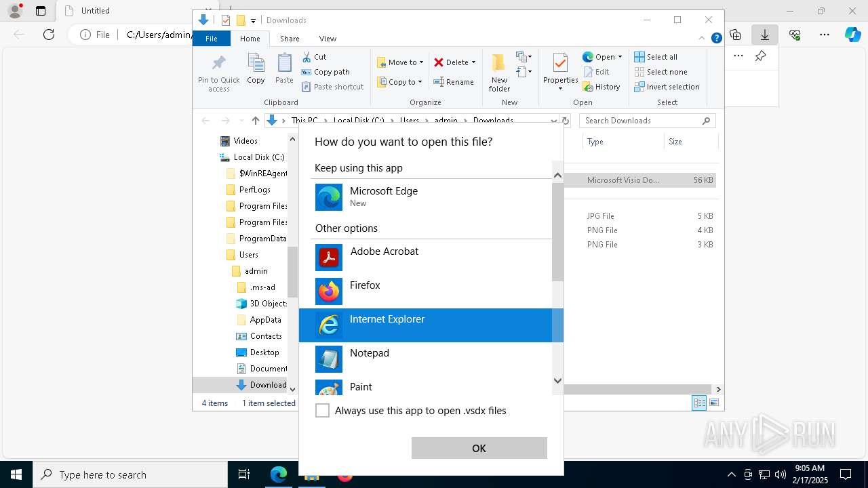The height and width of the screenshot is (488, 868).
Task: Sort by Size column header
Action: point(690,142)
